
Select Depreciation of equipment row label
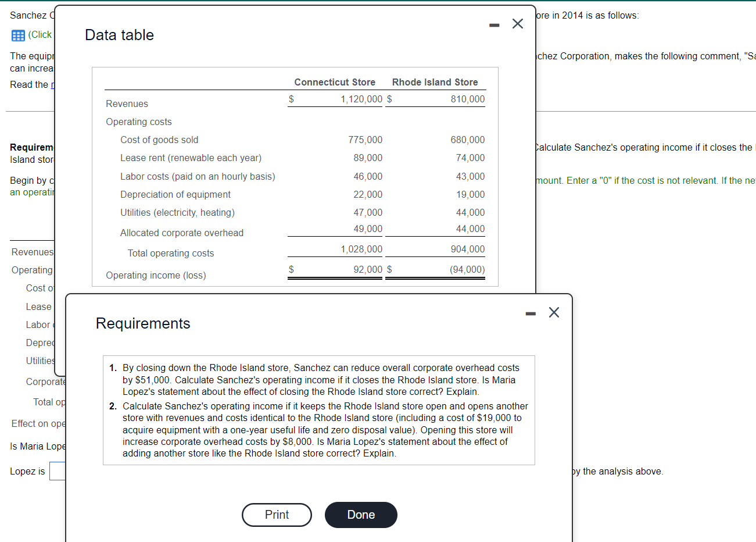point(175,194)
